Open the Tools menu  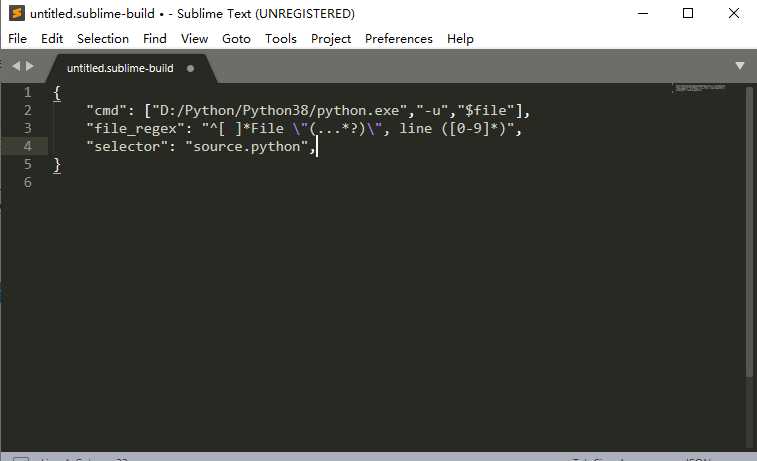click(x=280, y=39)
